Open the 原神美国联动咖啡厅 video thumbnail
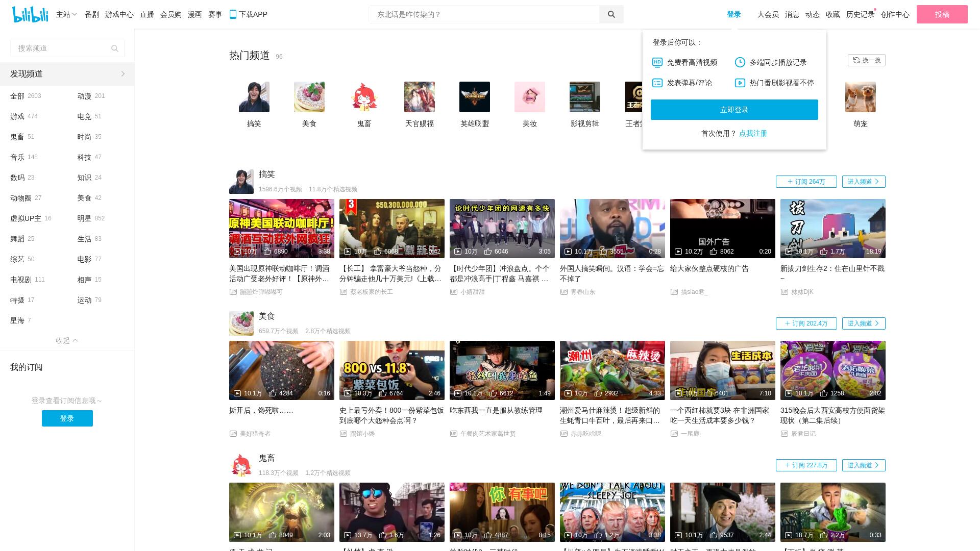 [282, 229]
